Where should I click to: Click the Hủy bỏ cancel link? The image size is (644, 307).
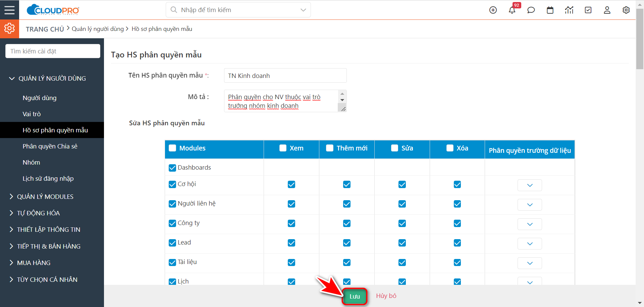point(386,296)
